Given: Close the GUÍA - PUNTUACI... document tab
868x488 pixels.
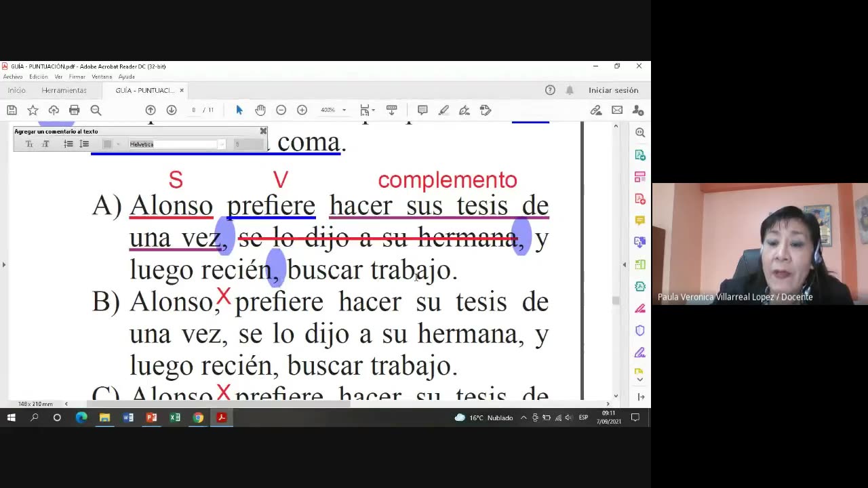Looking at the screenshot, I should [182, 90].
